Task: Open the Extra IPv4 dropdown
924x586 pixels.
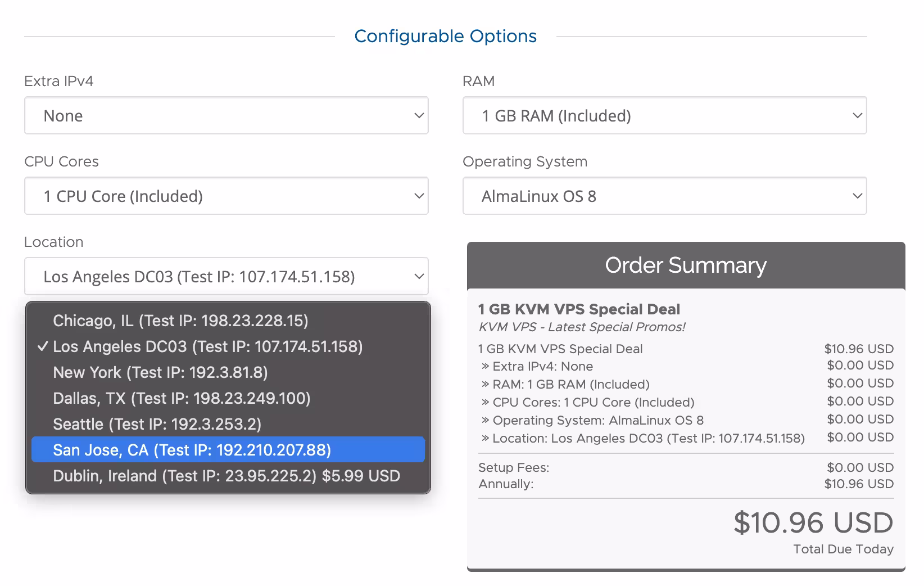Action: point(226,116)
